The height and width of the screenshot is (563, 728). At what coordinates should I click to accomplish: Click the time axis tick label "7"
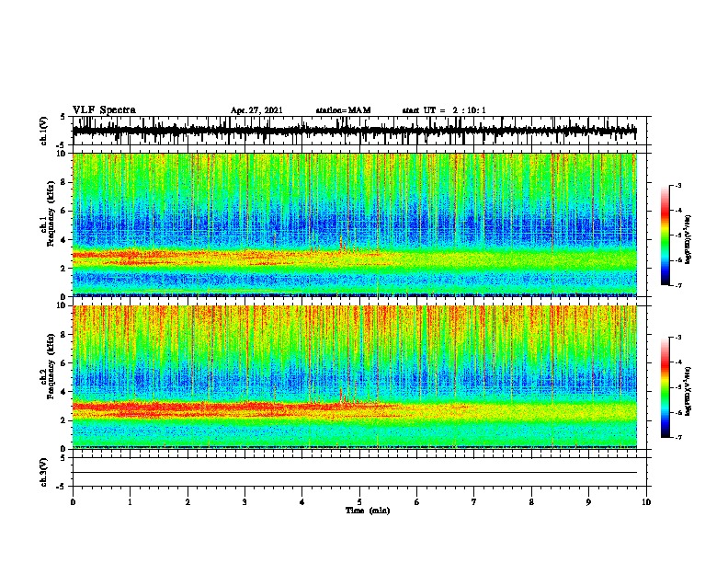point(474,502)
